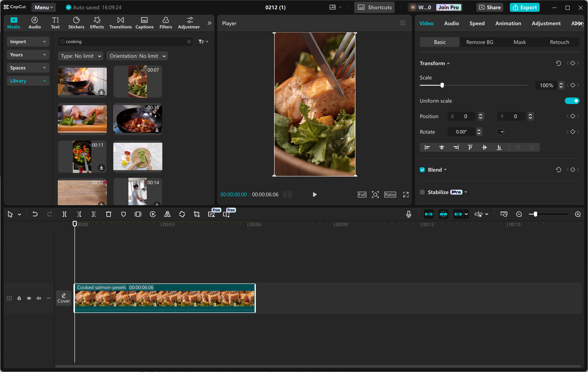Viewport: 588px width, 372px height.
Task: Undo the last action
Action: click(x=35, y=214)
